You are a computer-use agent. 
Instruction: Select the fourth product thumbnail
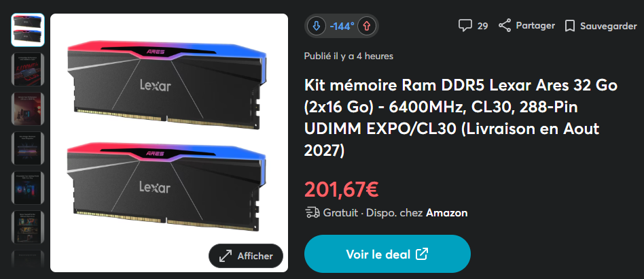pyautogui.click(x=28, y=148)
